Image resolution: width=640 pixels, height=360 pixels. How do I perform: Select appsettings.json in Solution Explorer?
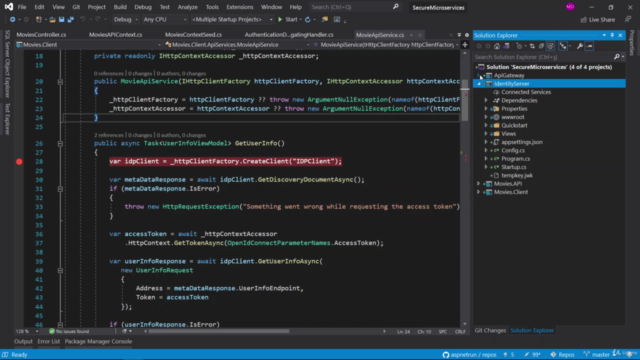point(522,142)
